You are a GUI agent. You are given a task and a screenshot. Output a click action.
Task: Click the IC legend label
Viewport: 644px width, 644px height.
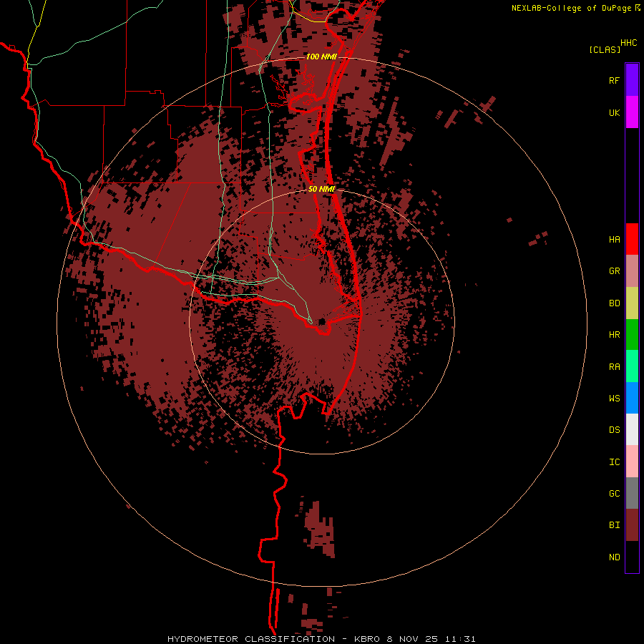click(x=614, y=462)
